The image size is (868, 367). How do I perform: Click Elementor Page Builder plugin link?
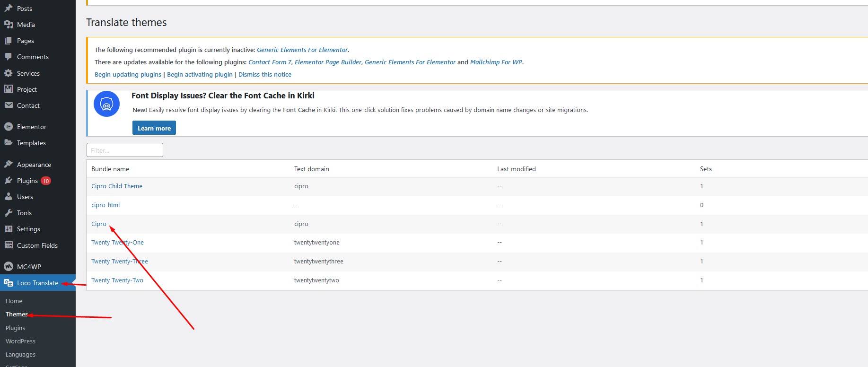[x=328, y=62]
